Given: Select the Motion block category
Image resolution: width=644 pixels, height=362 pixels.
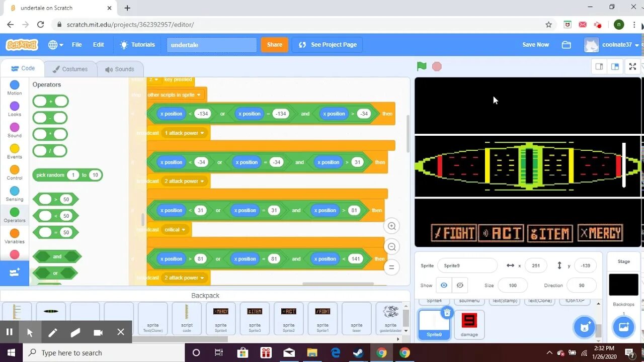Looking at the screenshot, I should 15,87.
